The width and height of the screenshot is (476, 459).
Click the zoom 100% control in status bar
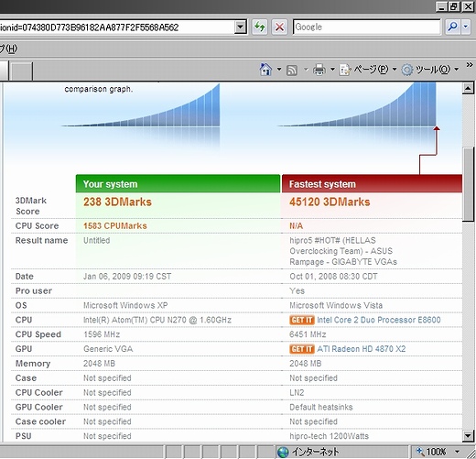coord(431,452)
